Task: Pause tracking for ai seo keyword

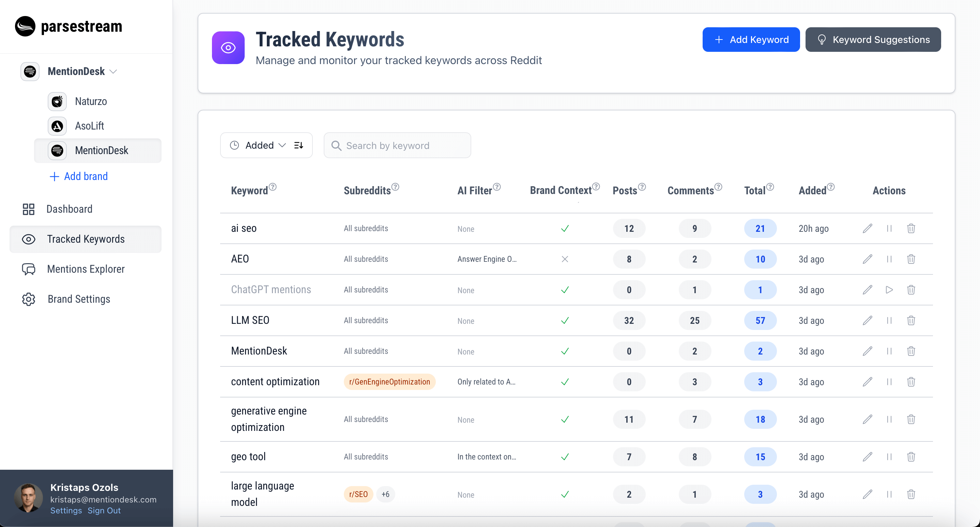Action: pos(889,228)
